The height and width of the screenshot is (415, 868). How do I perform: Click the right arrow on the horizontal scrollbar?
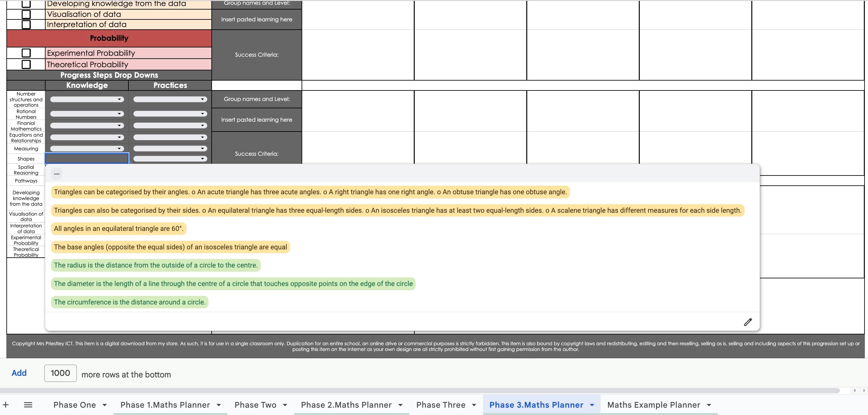tap(864, 390)
